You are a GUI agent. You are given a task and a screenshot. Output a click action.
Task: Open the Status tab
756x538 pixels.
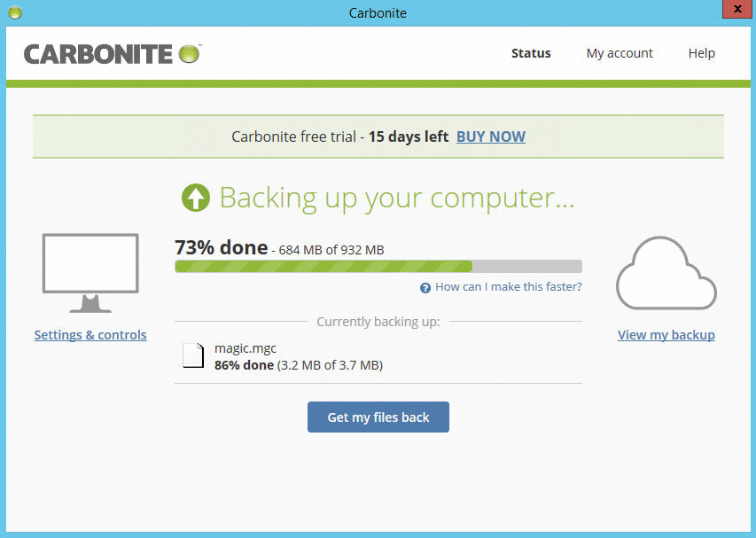point(531,53)
